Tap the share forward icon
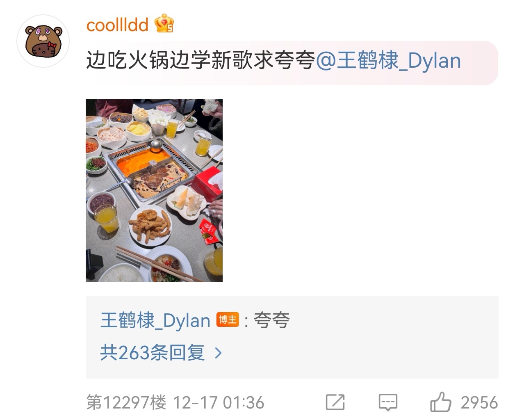The width and height of the screenshot is (515, 420). [x=335, y=402]
